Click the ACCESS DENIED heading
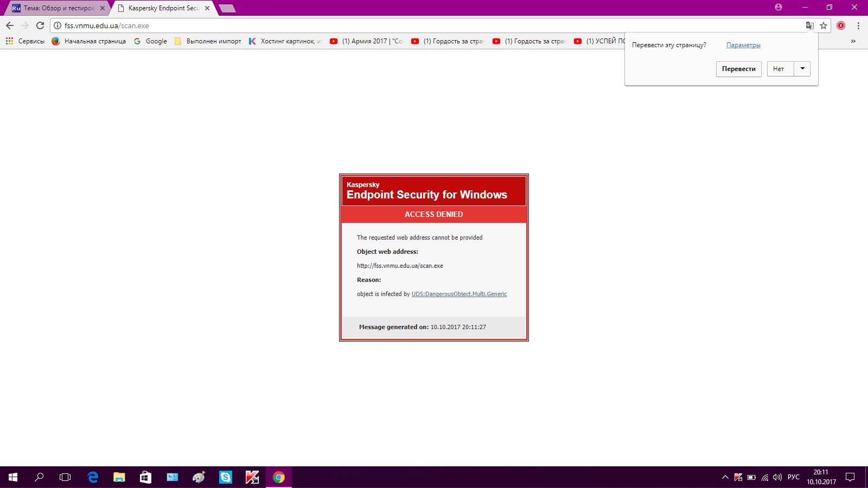The width and height of the screenshot is (868, 488). [x=434, y=214]
